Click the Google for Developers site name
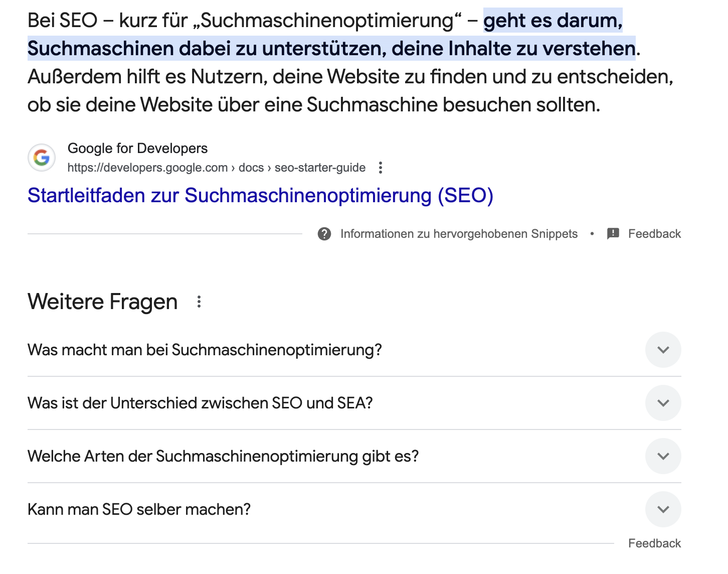 pos(137,148)
